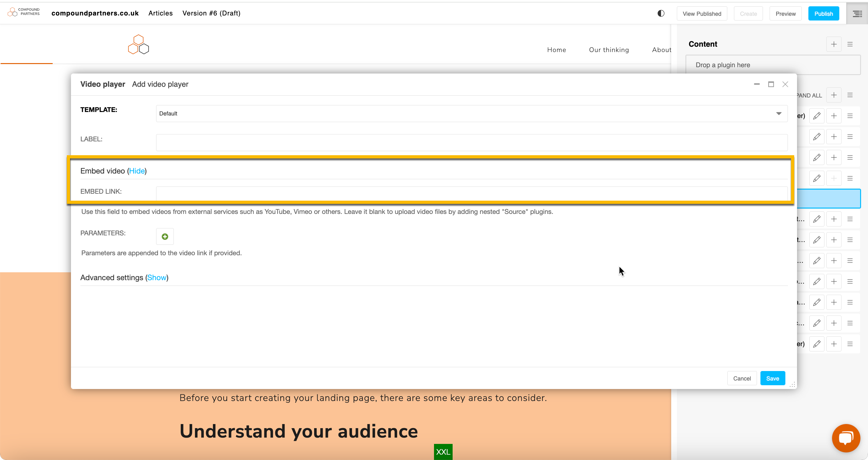Toggle the structure sidebar icon beside Publish
This screenshot has width=868, height=460.
[x=857, y=14]
